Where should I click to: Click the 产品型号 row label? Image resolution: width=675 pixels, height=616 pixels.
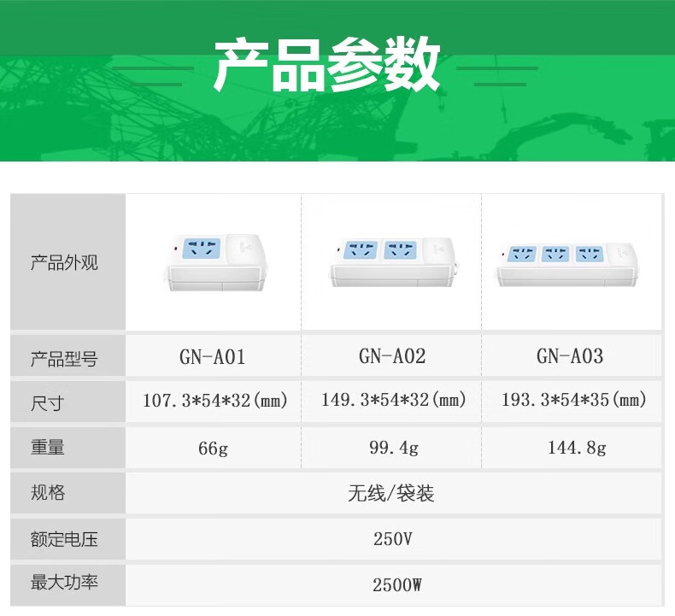[65, 358]
